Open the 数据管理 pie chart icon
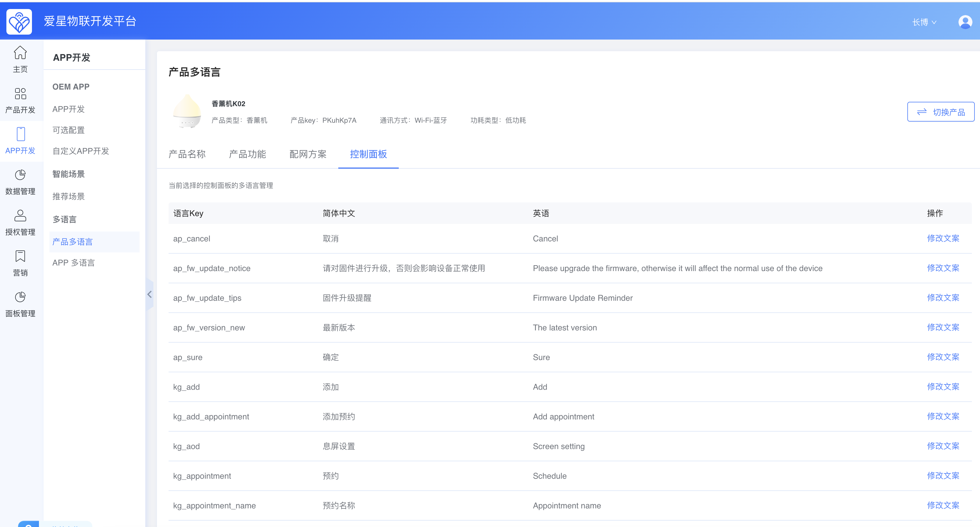Image resolution: width=980 pixels, height=527 pixels. (20, 175)
